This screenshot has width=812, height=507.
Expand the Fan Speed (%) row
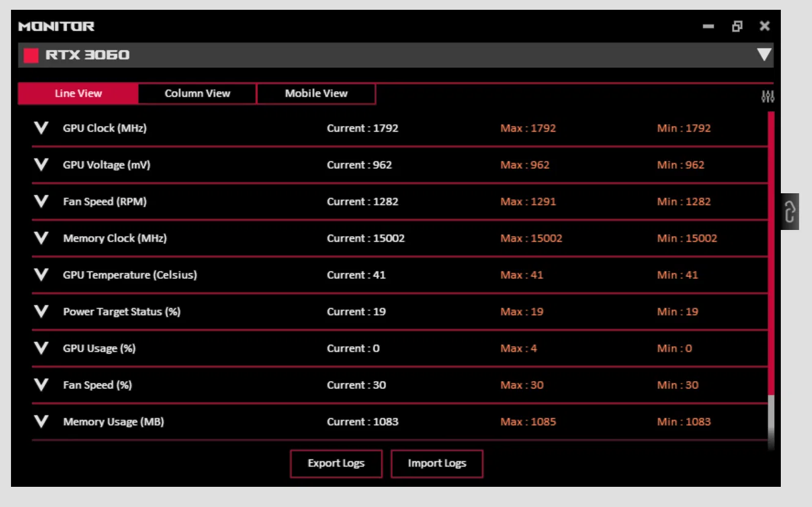click(41, 385)
